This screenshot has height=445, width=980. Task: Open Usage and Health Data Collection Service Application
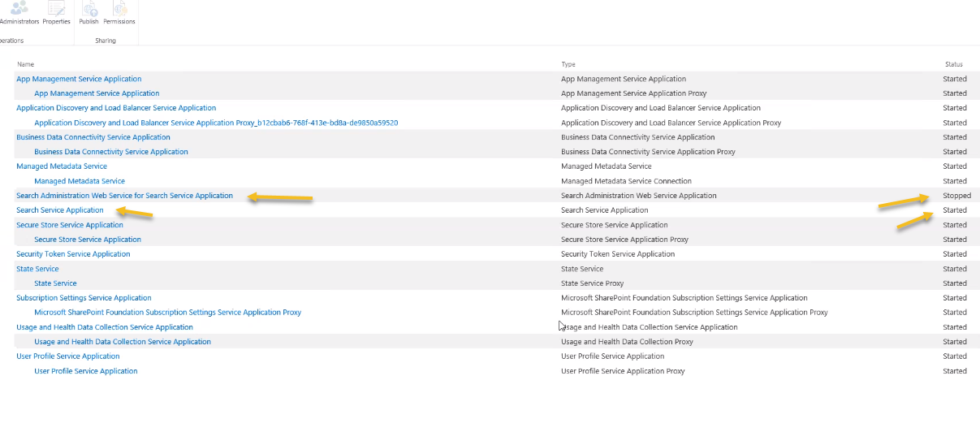pyautogui.click(x=105, y=327)
